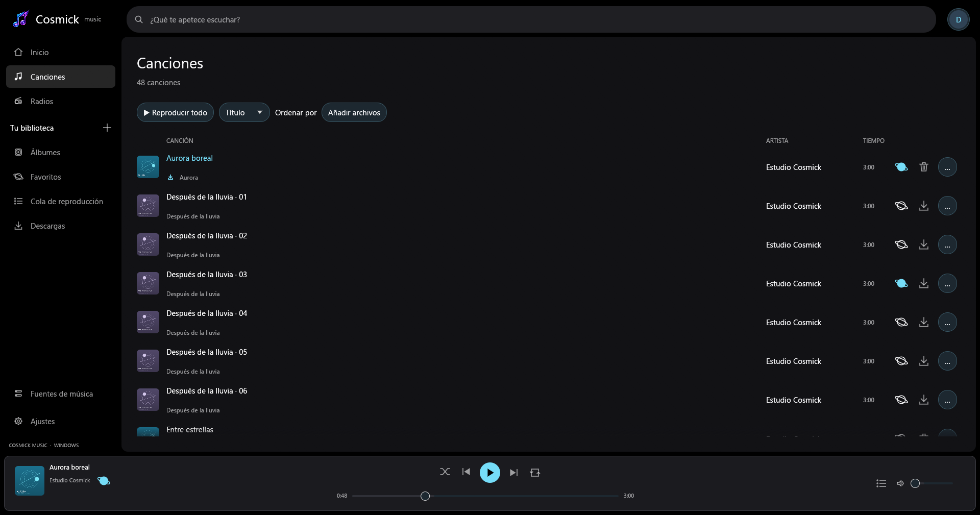Unfavorite Después de la lluvia · 03
The width and height of the screenshot is (980, 515).
pyautogui.click(x=901, y=283)
